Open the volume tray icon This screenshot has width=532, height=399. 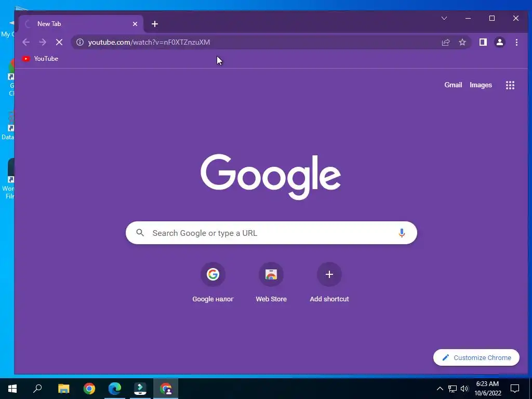464,389
